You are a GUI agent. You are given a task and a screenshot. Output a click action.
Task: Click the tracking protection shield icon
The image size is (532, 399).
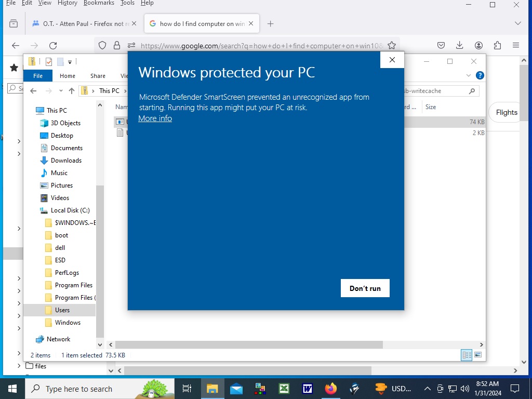tap(102, 46)
